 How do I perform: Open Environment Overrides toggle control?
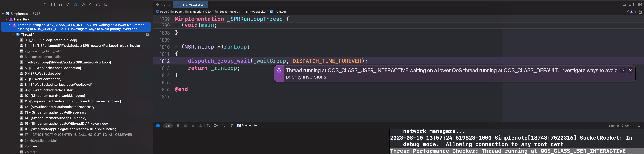[x=223, y=125]
